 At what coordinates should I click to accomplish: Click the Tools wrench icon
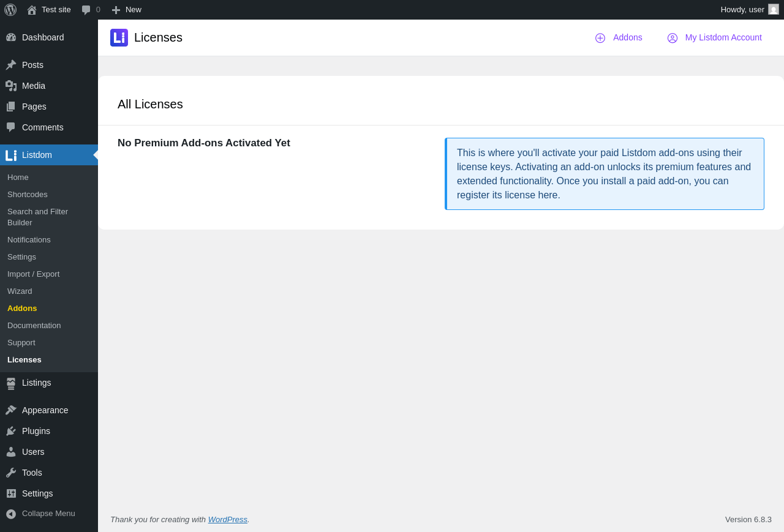click(x=11, y=473)
